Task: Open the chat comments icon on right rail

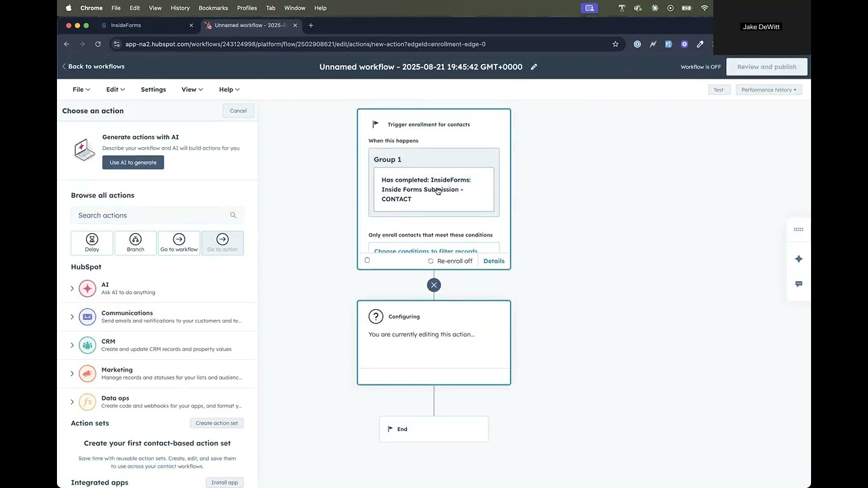Action: 799,284
